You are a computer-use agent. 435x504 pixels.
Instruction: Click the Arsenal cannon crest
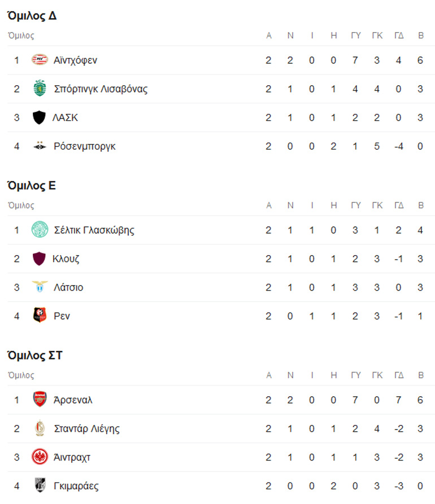40,400
